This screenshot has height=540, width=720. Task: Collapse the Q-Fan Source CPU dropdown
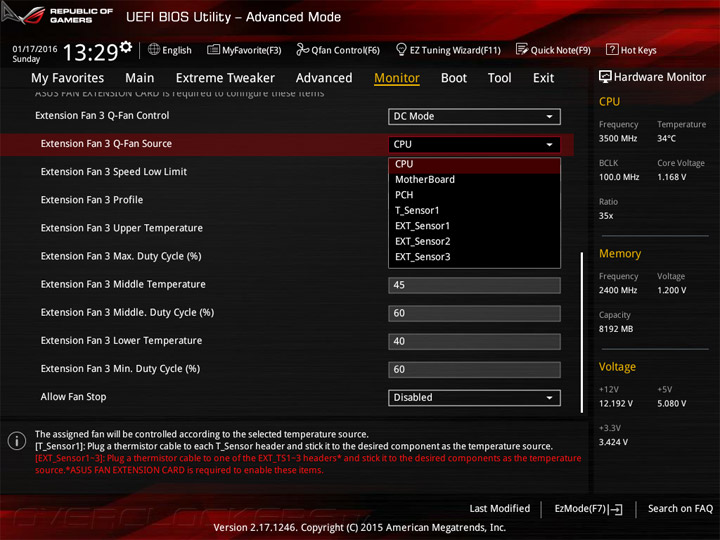tap(474, 145)
